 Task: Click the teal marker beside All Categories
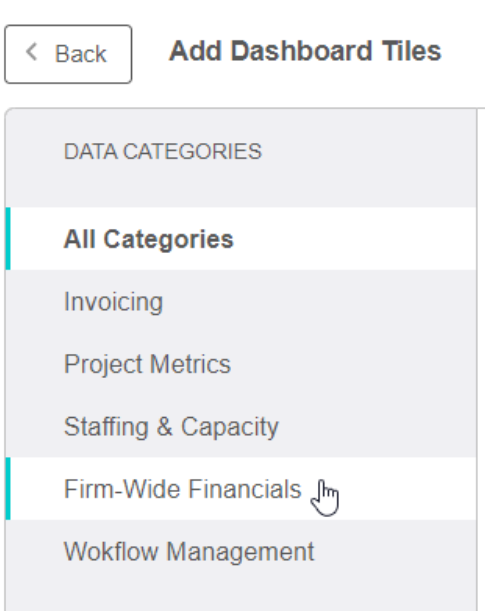[8, 238]
